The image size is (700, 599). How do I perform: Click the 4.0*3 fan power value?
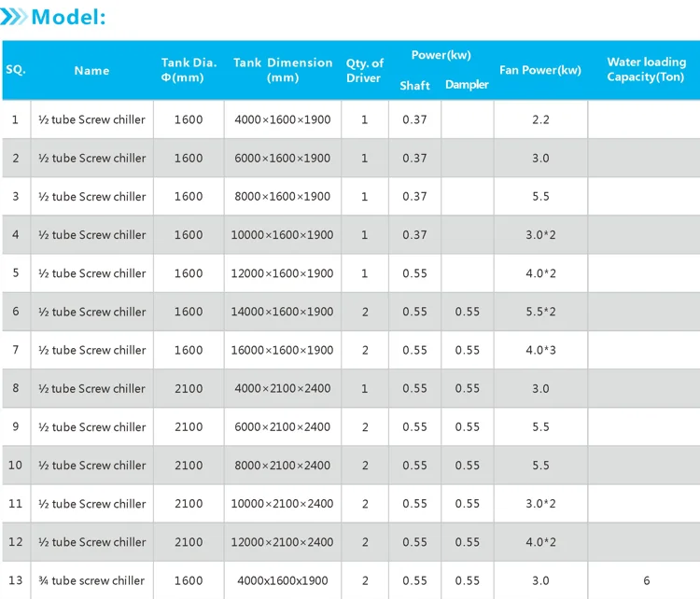coord(540,350)
